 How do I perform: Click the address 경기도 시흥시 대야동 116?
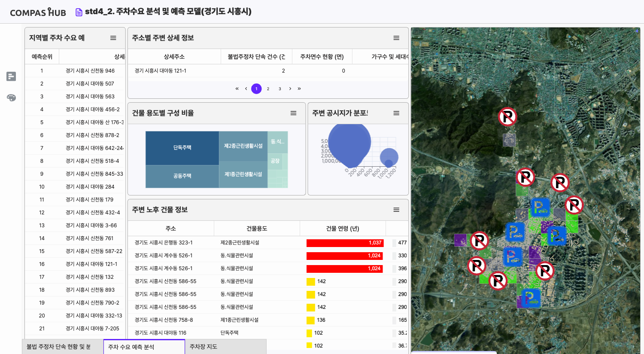point(161,333)
